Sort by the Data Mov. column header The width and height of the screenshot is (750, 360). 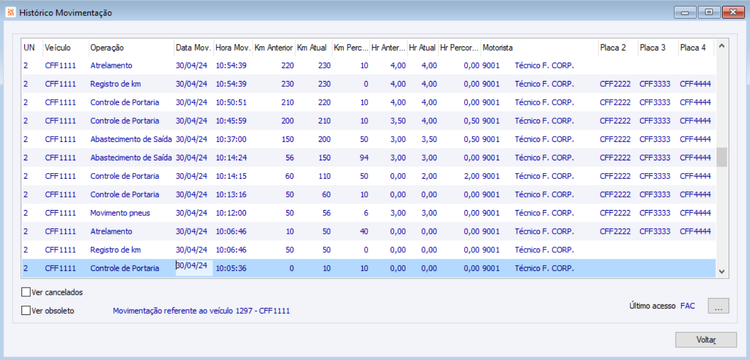(x=193, y=48)
